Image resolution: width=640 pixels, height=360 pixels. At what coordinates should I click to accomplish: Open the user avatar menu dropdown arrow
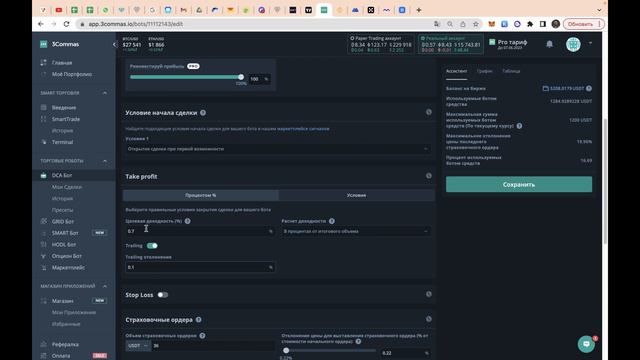pos(590,43)
